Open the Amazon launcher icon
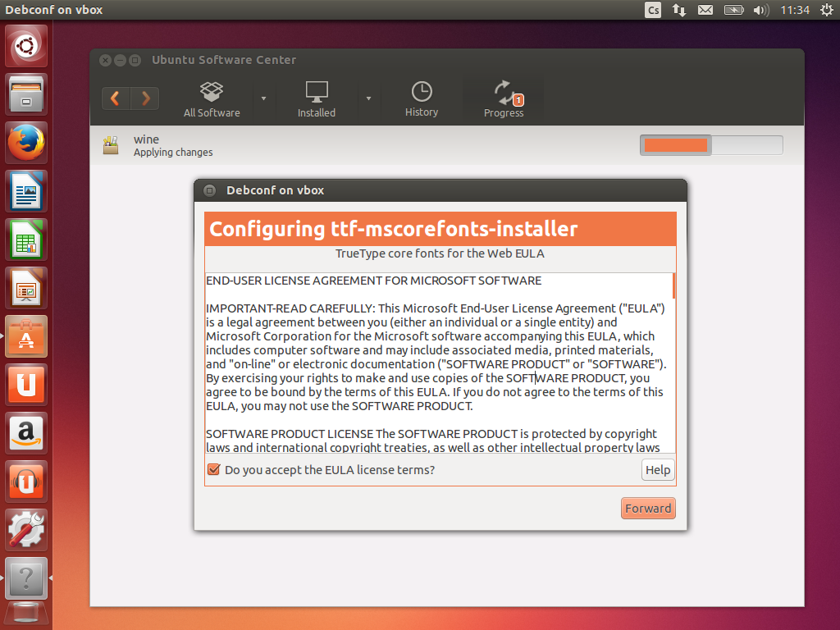This screenshot has width=840, height=630. click(x=27, y=433)
